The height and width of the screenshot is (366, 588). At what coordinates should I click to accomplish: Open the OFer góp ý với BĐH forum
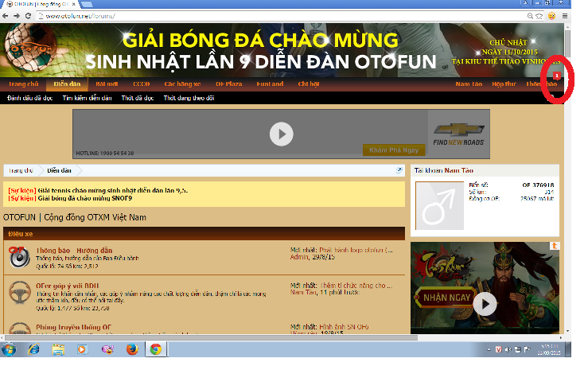coord(67,286)
